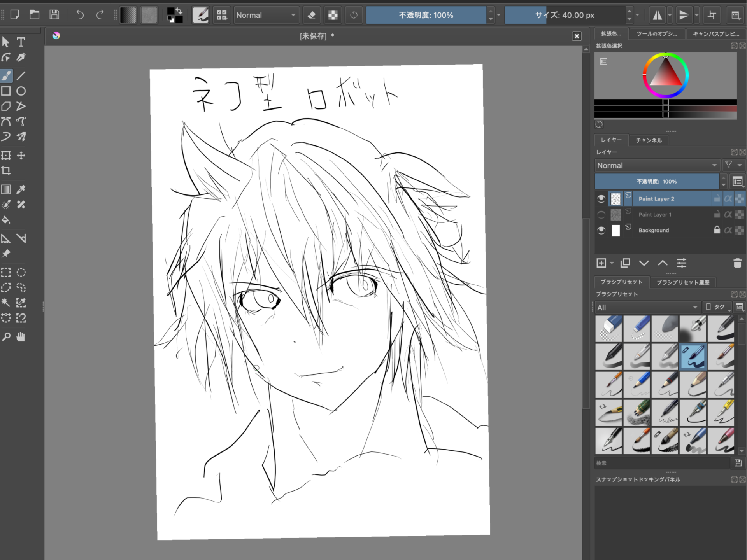
Task: Switch to the チャンネル tab
Action: point(648,140)
